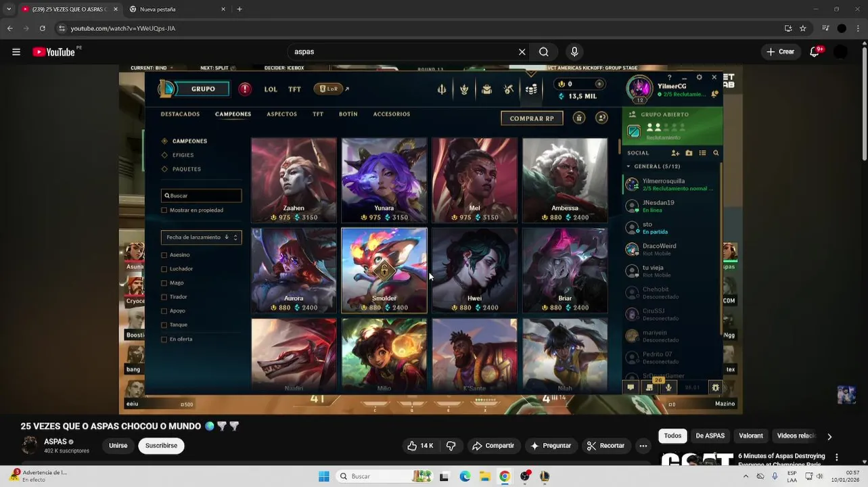
Task: Open the Yunara champion card
Action: click(x=384, y=181)
